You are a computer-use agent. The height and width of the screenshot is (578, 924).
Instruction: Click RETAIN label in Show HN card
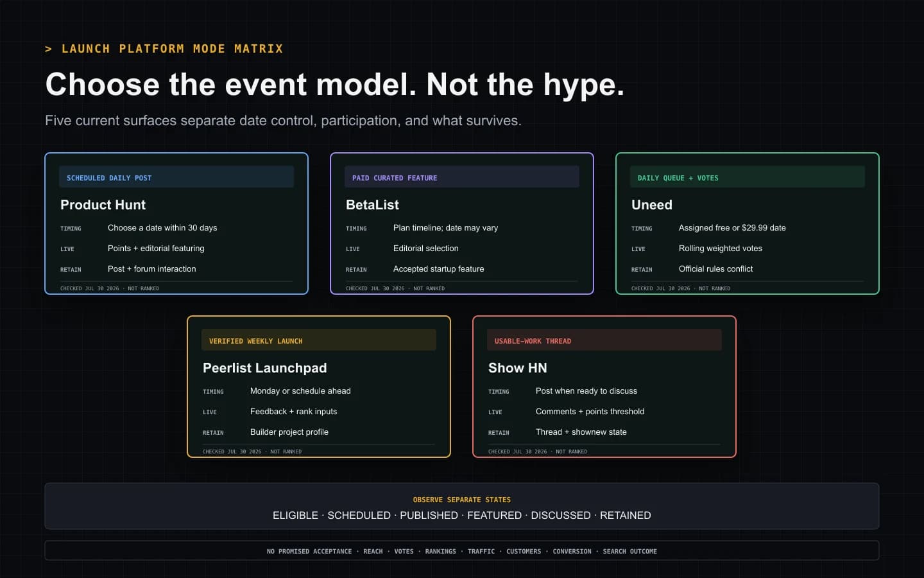499,433
